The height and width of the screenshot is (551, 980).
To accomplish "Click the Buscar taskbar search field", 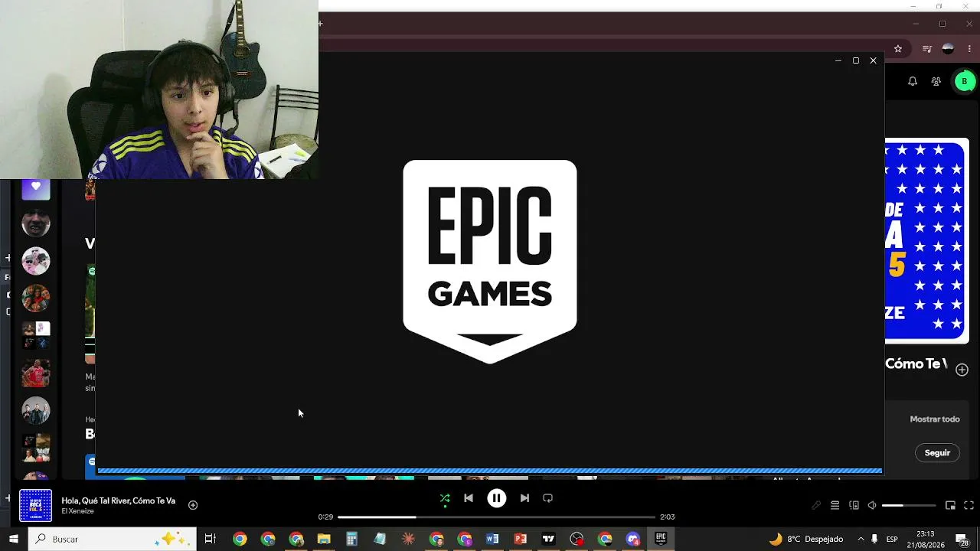I will click(x=113, y=539).
